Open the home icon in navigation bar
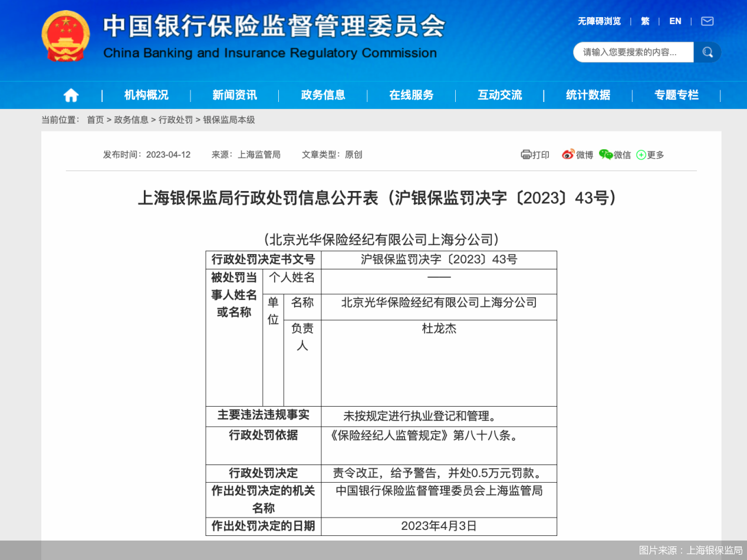This screenshot has width=747, height=560. (71, 95)
